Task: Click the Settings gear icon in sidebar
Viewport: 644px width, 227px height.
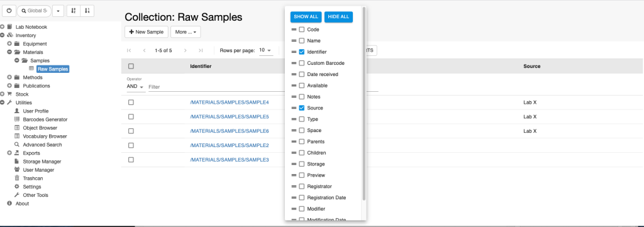Action: point(17,187)
